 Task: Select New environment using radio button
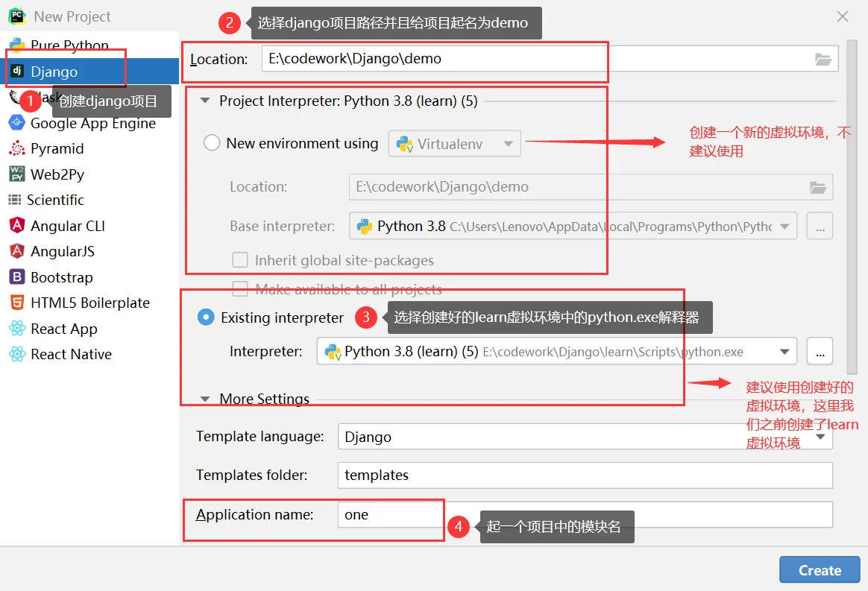(212, 143)
